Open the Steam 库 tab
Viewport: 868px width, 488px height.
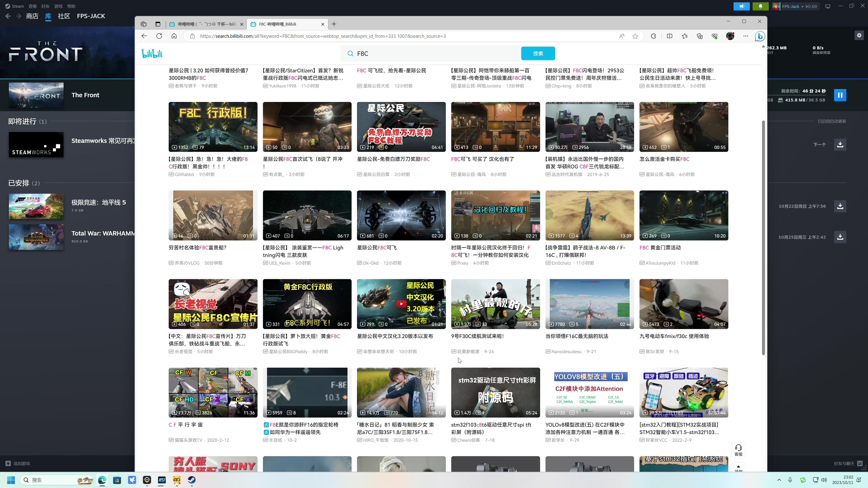tap(48, 16)
